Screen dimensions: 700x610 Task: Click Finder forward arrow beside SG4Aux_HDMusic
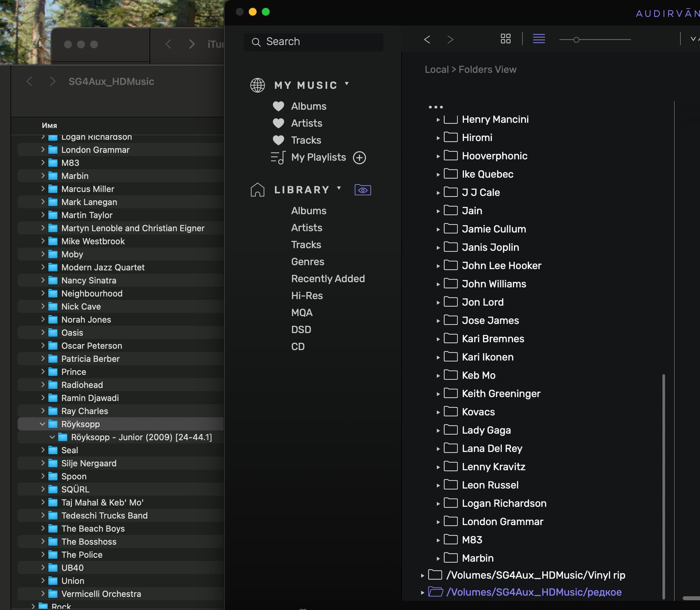(52, 81)
